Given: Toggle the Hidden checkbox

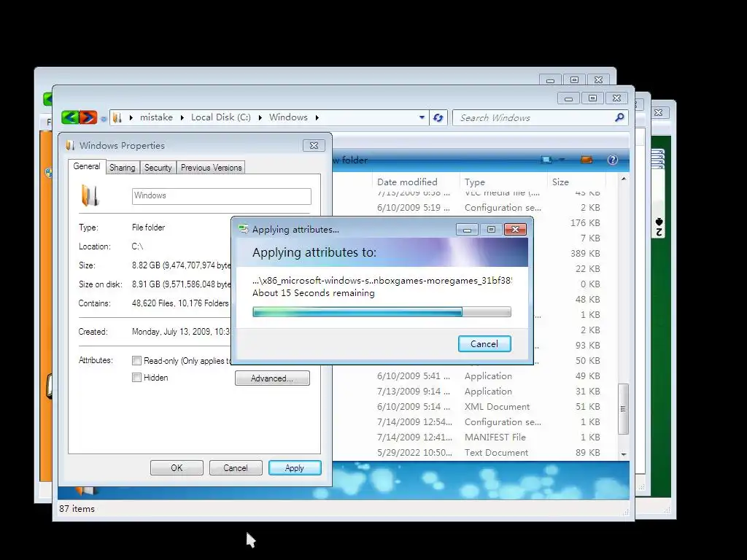Looking at the screenshot, I should point(136,378).
